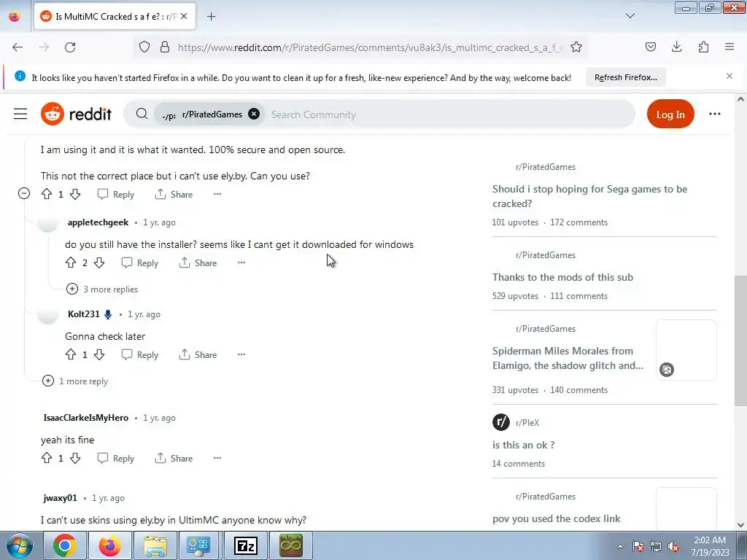Expand 3 more replies
Image resolution: width=747 pixels, height=560 pixels.
point(102,289)
